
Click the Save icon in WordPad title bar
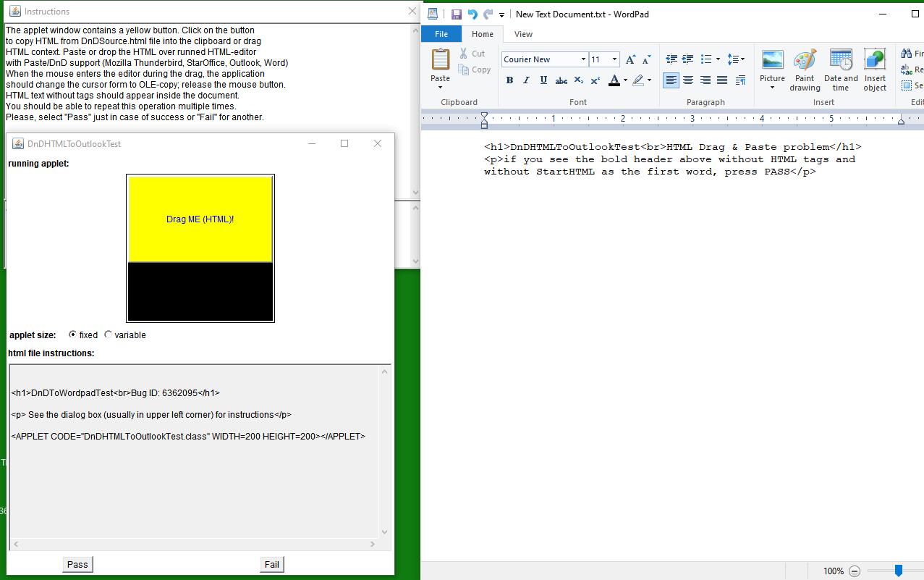coord(457,14)
